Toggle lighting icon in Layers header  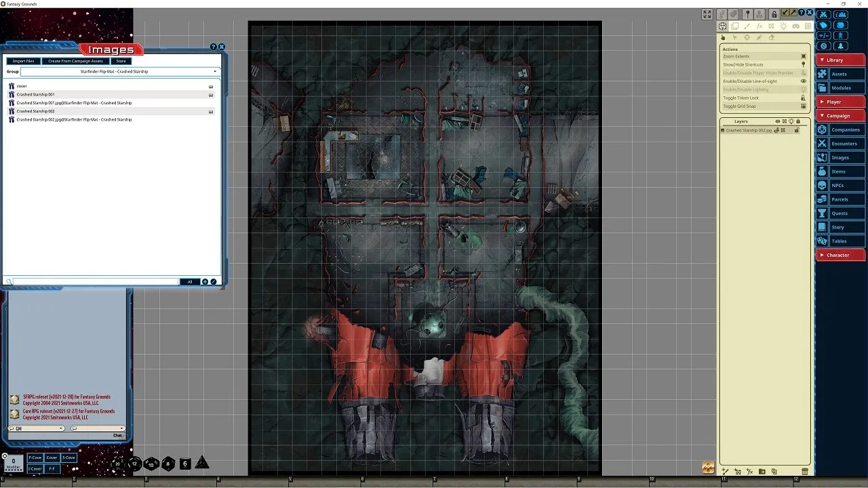[791, 121]
